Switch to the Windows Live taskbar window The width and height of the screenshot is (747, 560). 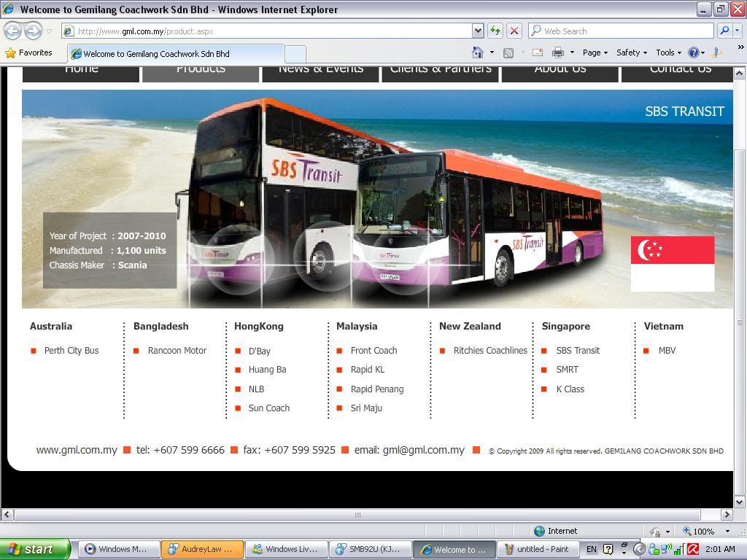click(x=287, y=550)
